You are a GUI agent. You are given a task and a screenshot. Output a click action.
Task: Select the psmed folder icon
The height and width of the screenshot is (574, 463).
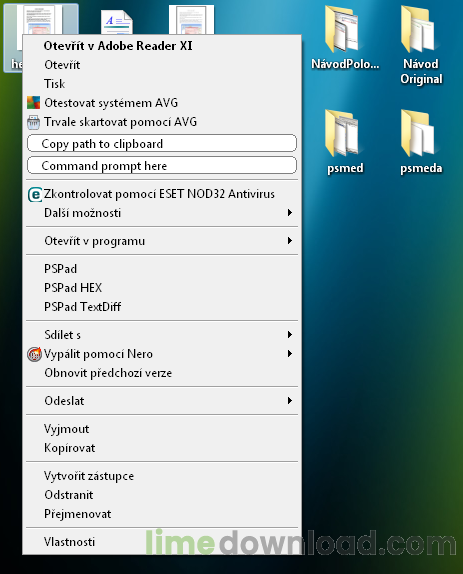coord(343,134)
